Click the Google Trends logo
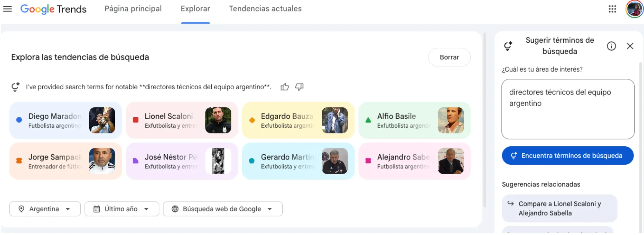The image size is (644, 235). tap(53, 9)
